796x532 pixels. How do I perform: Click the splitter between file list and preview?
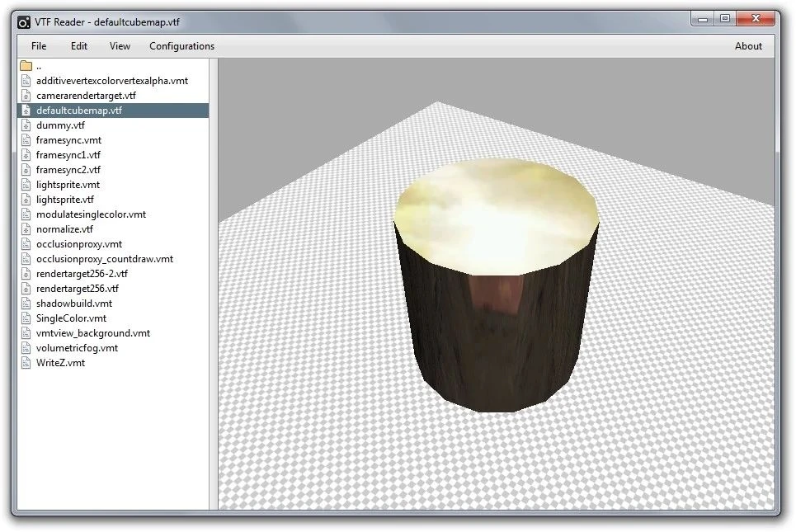pos(214,284)
